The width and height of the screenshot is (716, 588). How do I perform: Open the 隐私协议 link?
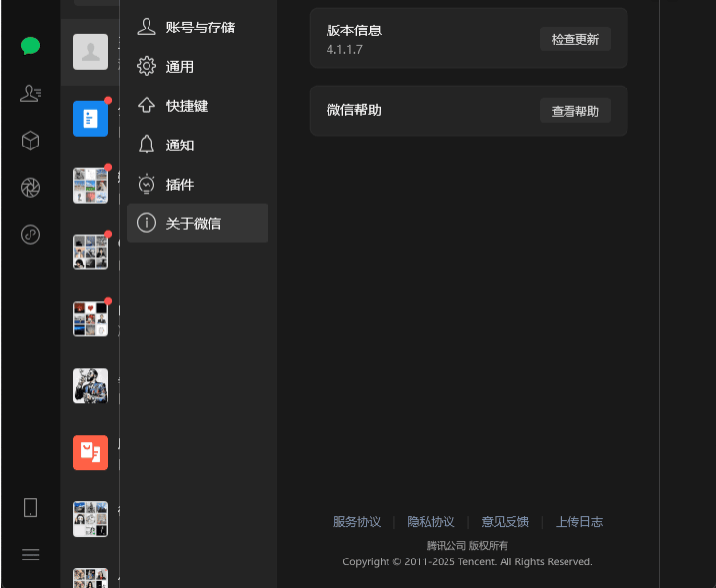(431, 522)
